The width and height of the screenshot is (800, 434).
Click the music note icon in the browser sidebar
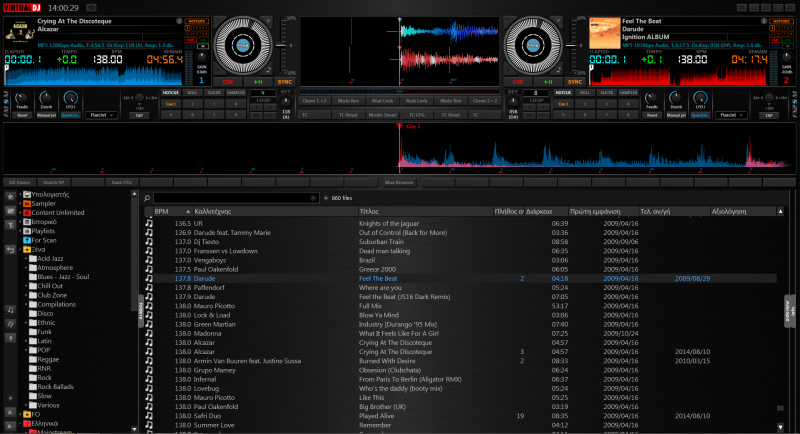point(10,310)
